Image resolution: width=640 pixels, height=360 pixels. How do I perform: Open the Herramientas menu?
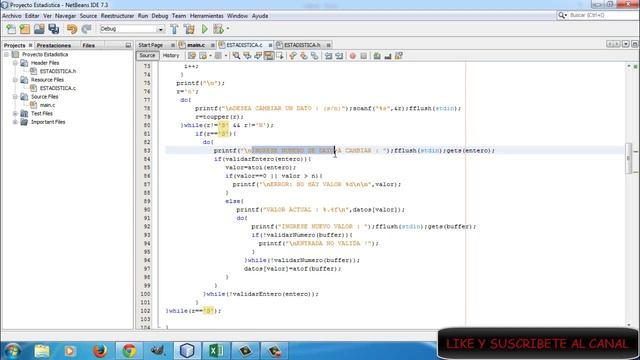point(207,16)
